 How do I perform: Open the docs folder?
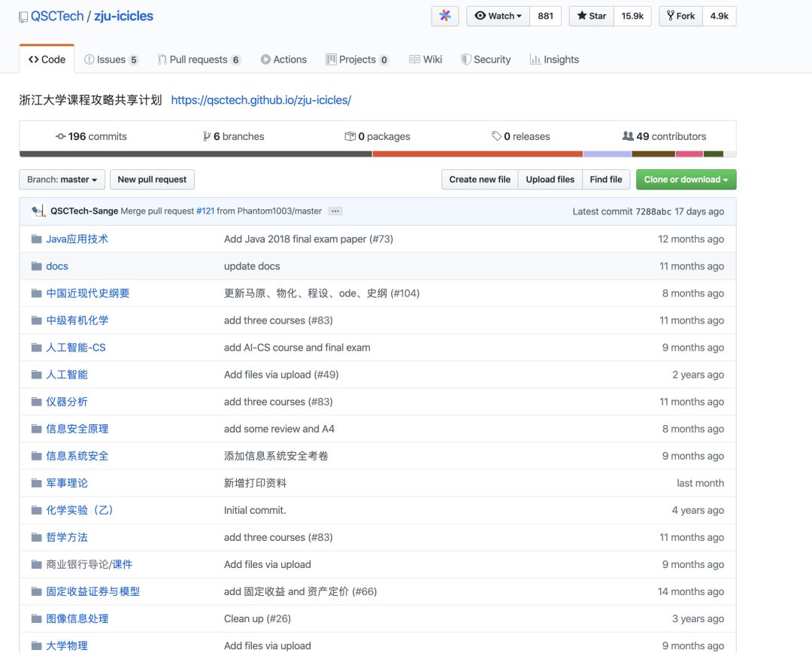tap(57, 266)
